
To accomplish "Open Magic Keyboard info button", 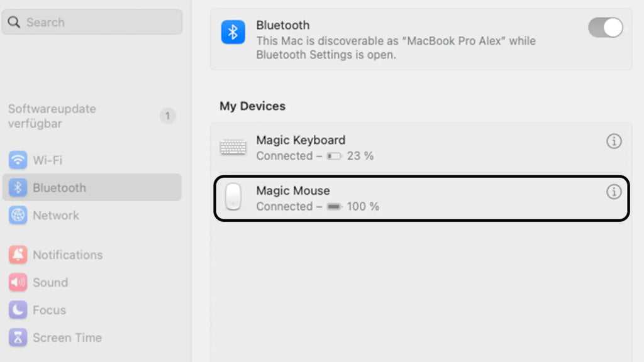I will [614, 141].
